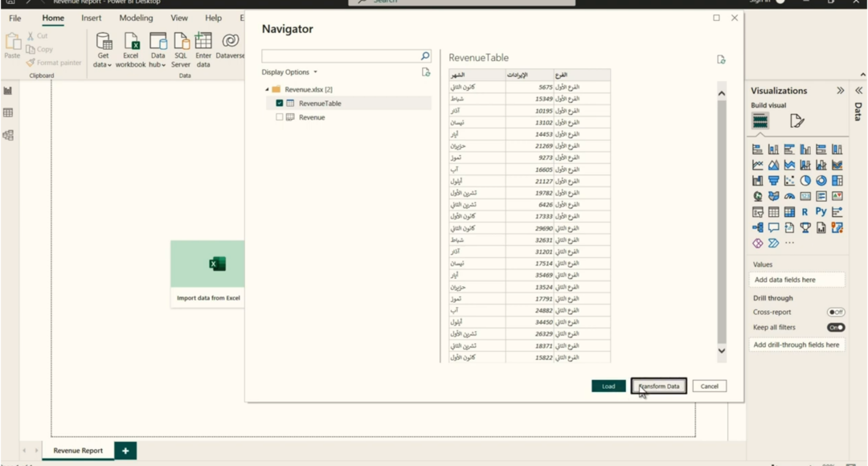868x466 pixels.
Task: Collapse the Visualizations pane with the chevrons
Action: pos(841,91)
